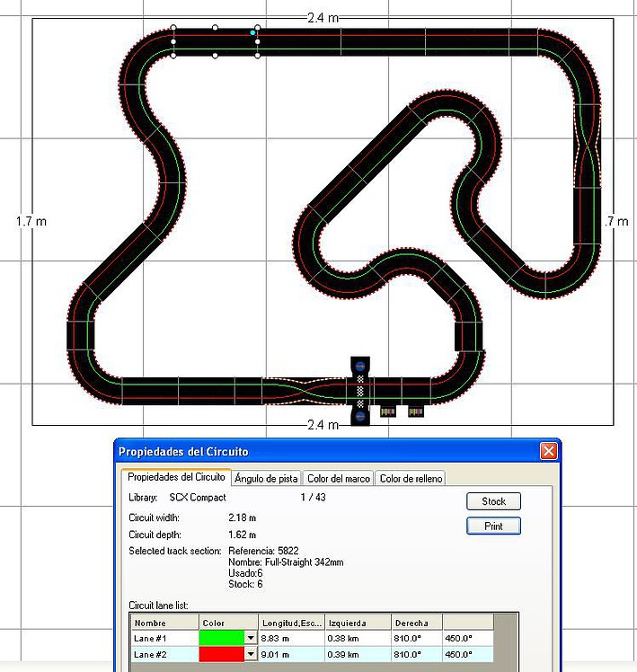
Task: Click the 0.38 km cell
Action: pos(358,638)
